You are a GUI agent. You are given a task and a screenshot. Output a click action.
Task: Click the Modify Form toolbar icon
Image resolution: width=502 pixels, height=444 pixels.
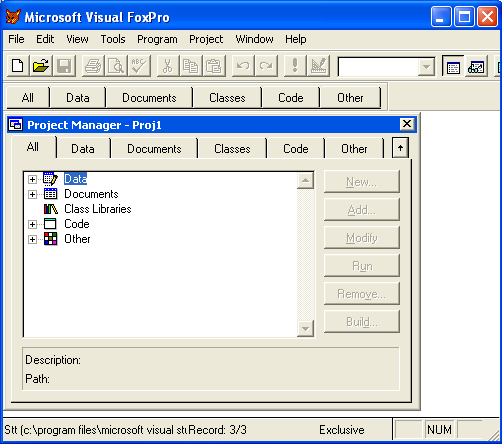click(x=318, y=66)
